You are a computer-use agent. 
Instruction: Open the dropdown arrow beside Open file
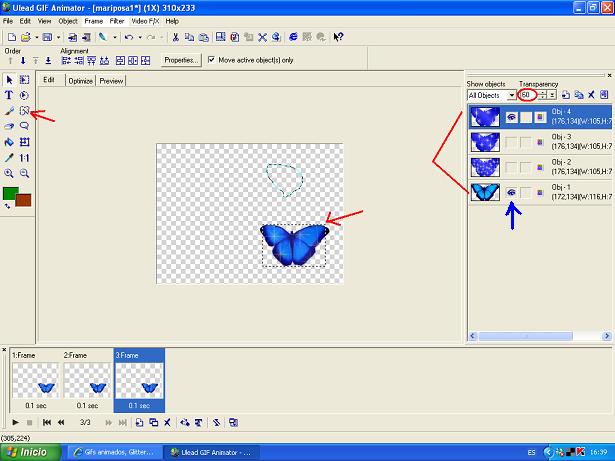click(x=36, y=37)
